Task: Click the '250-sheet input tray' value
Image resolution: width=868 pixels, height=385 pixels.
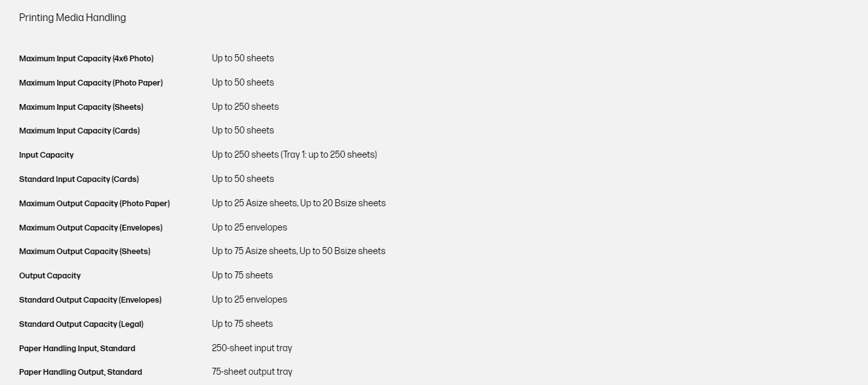Action: click(x=252, y=348)
